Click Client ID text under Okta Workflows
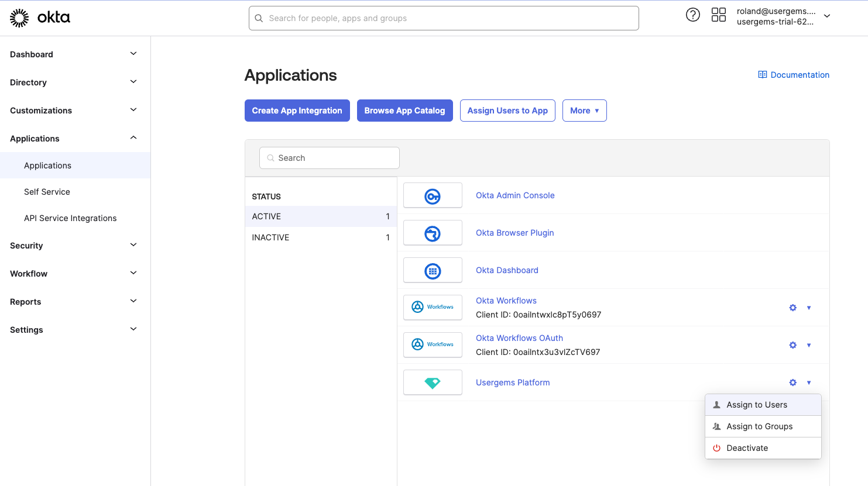 coord(538,315)
